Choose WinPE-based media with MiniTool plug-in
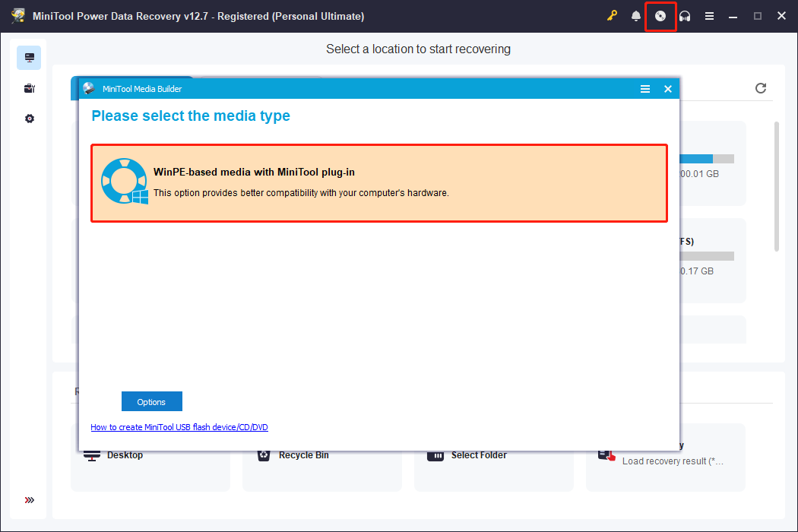 pos(379,183)
